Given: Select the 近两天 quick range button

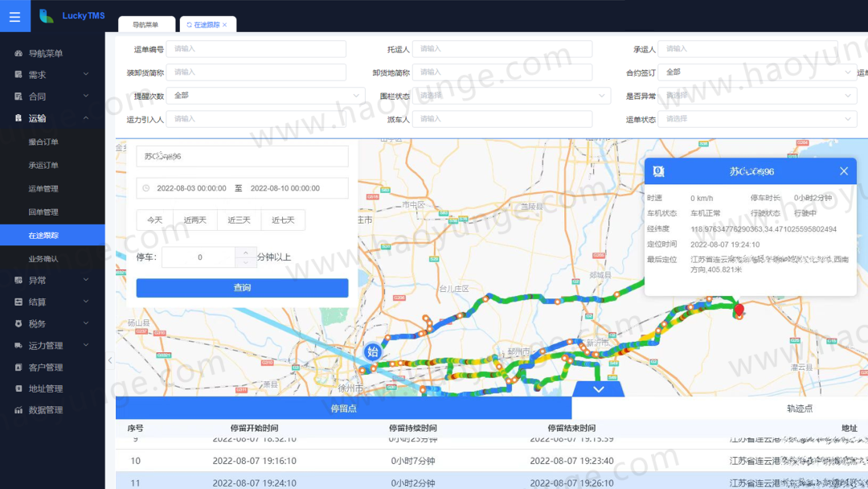Looking at the screenshot, I should coord(194,220).
